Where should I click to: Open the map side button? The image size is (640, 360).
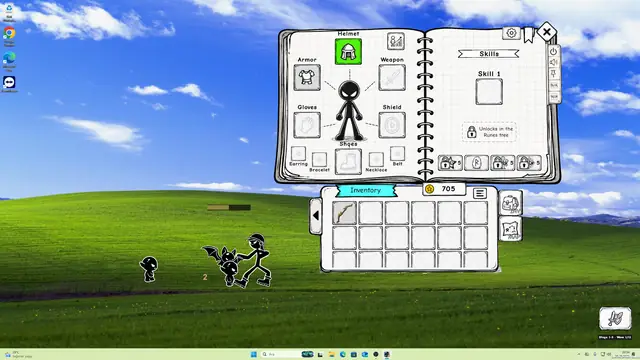coord(510,229)
